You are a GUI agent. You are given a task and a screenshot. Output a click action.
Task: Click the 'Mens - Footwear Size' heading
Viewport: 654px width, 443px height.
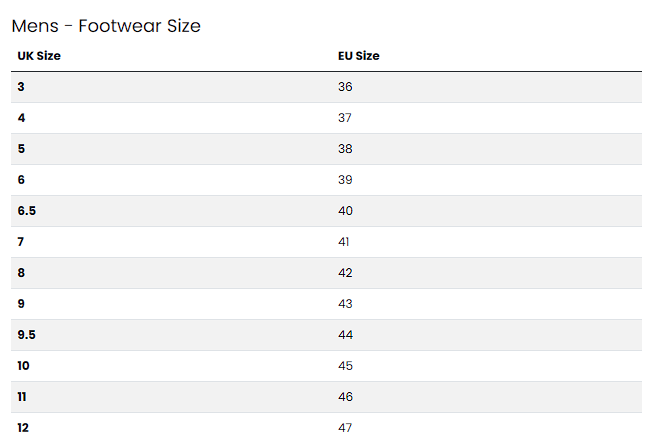click(106, 26)
